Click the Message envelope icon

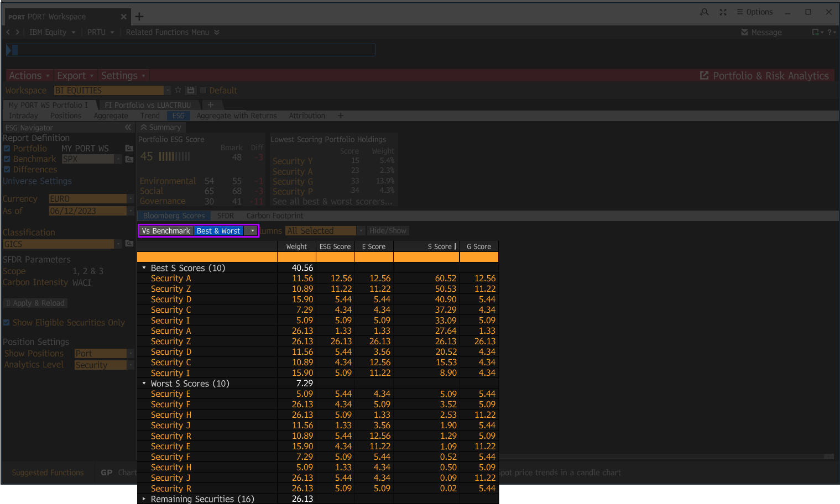744,33
